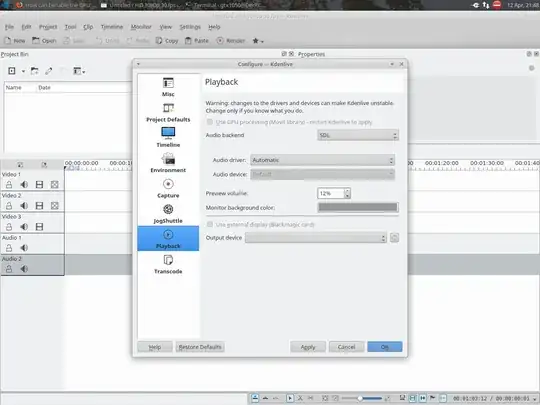Screen dimensions: 540x405
Task: Click the Apply button
Action: 308,347
